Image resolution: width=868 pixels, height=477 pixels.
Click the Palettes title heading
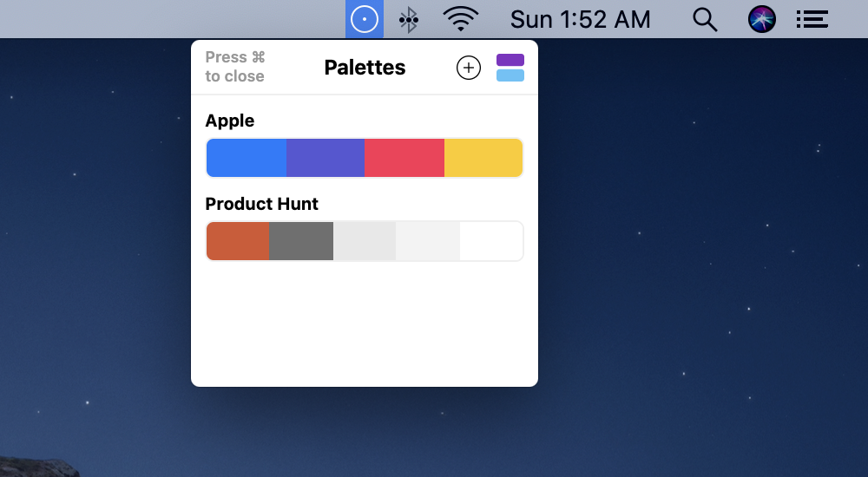point(365,68)
